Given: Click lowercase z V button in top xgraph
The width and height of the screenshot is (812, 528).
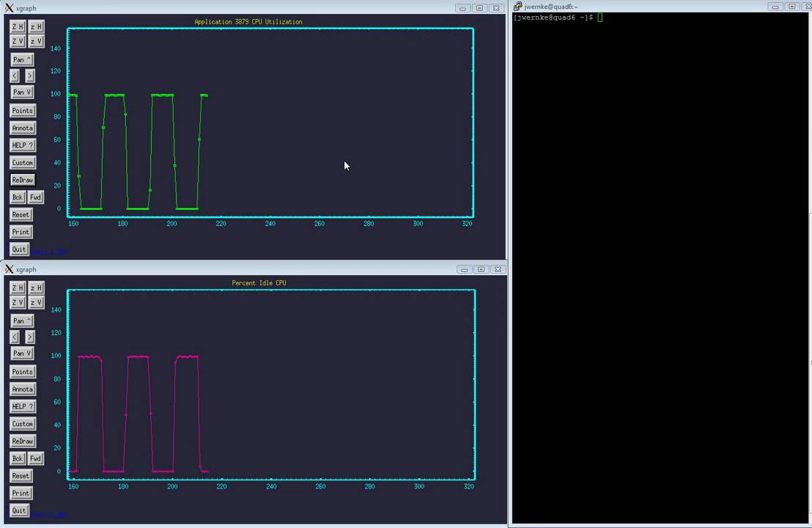Looking at the screenshot, I should pos(36,41).
